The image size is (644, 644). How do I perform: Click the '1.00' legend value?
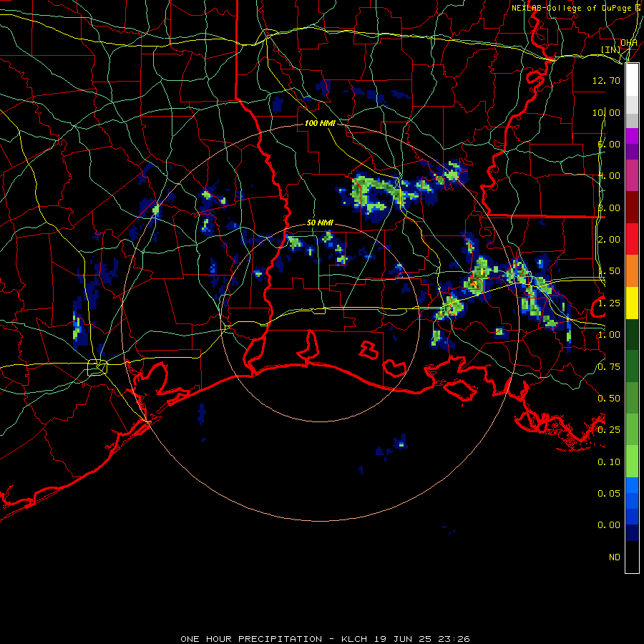[x=609, y=335]
